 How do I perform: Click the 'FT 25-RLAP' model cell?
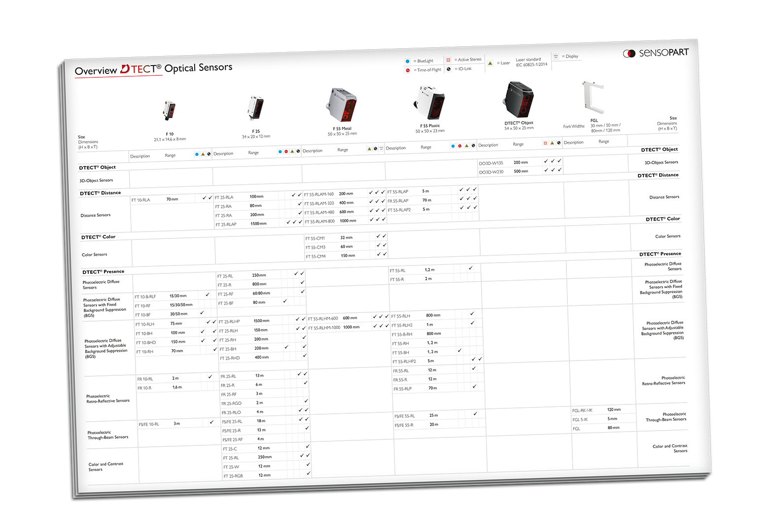[226, 225]
